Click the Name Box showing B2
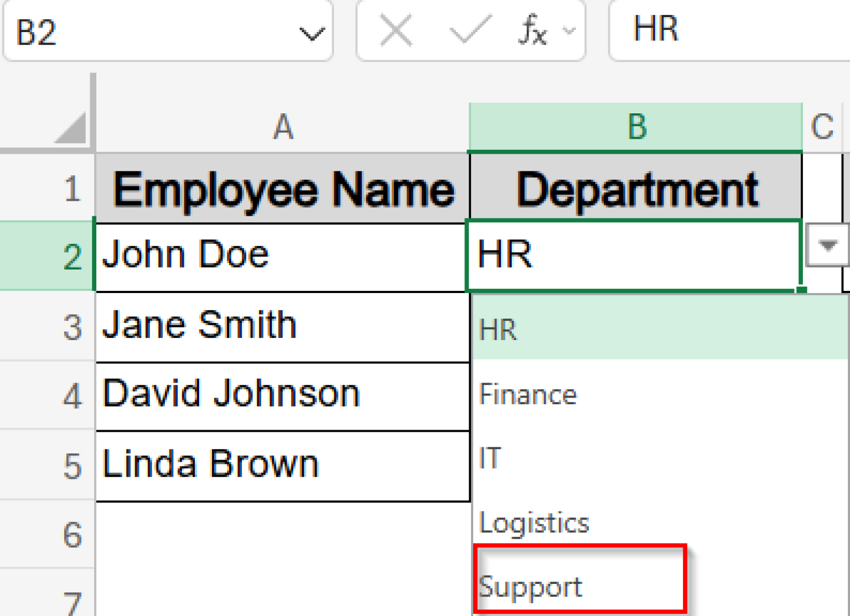Viewport: 850px width, 616px height. pos(111,30)
